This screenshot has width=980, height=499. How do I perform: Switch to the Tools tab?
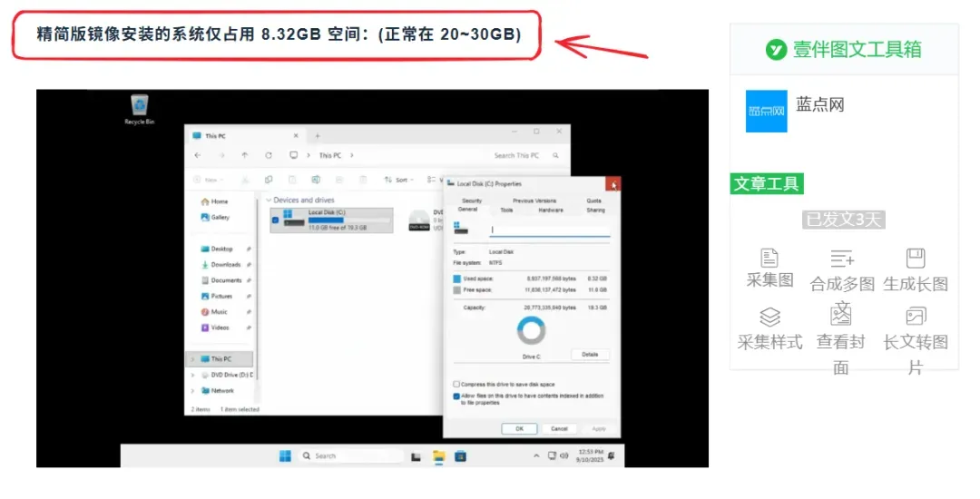507,210
